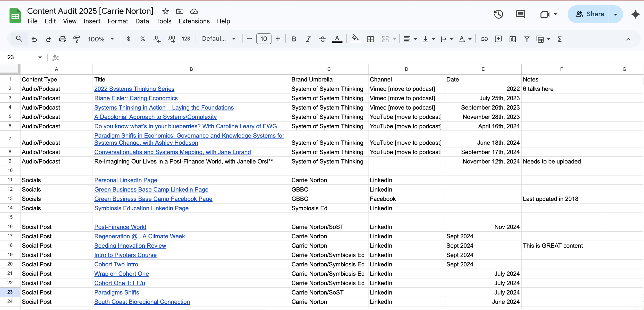Click the functions sigma icon
This screenshot has width=644, height=310.
click(x=560, y=39)
